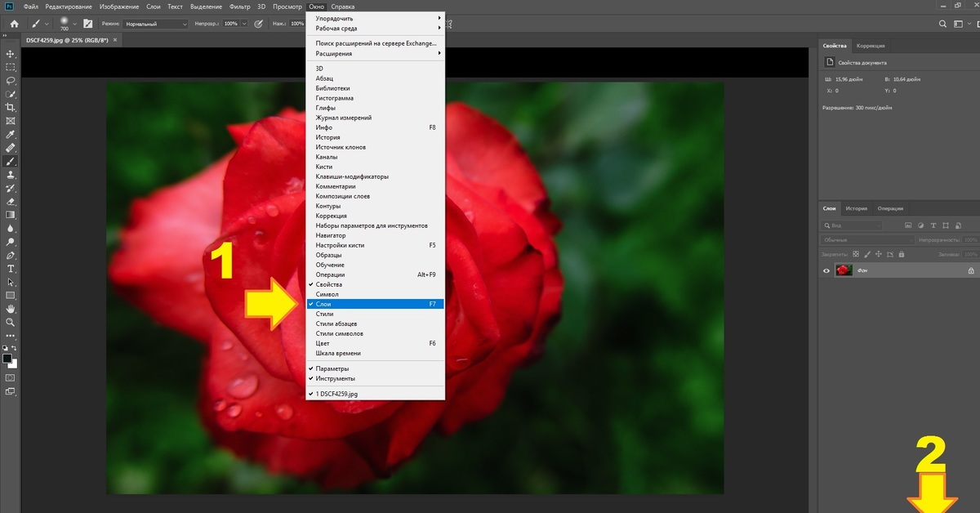Open the Изображение menu
980x513 pixels.
[119, 7]
